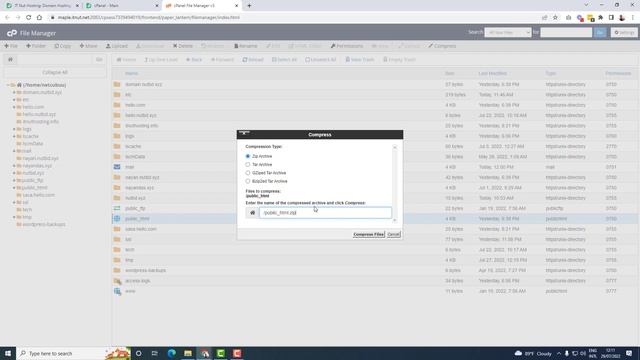Cancel the Compress dialog

[393, 234]
